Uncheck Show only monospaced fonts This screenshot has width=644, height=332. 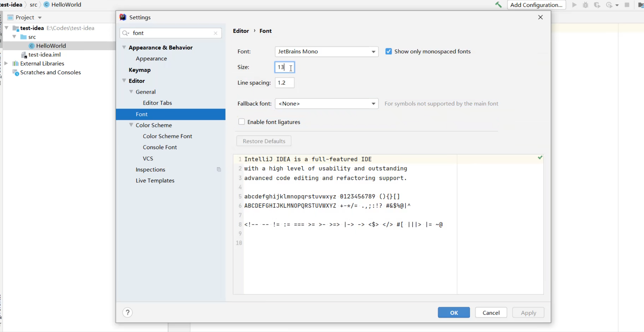pyautogui.click(x=388, y=51)
